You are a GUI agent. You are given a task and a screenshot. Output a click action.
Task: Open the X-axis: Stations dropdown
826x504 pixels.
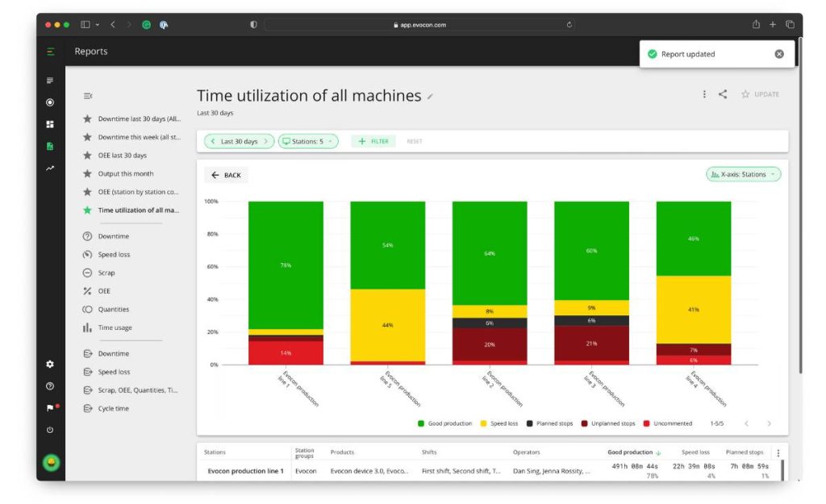click(743, 174)
